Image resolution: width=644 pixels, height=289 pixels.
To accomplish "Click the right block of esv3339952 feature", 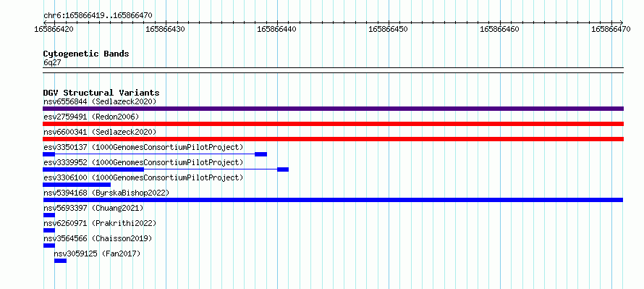I will (x=283, y=169).
